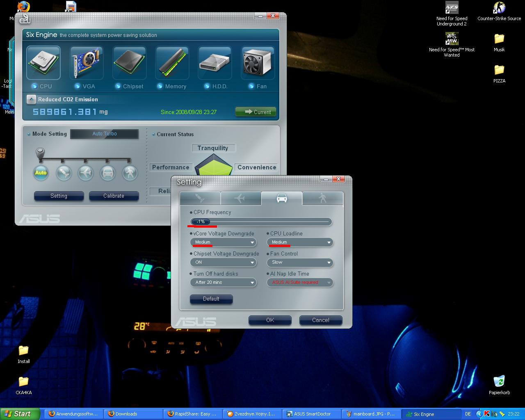Click the Performance status label

pyautogui.click(x=171, y=167)
